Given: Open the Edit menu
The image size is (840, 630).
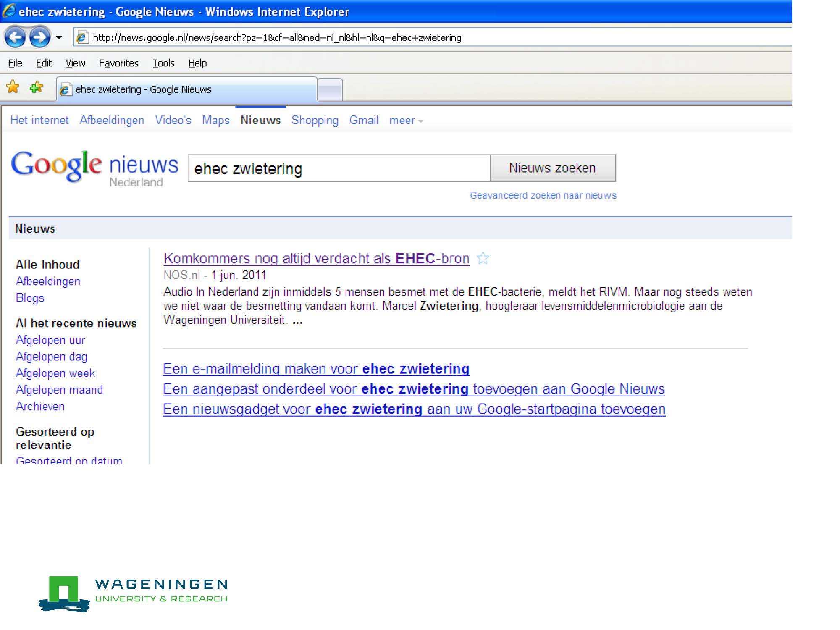Looking at the screenshot, I should (x=44, y=63).
